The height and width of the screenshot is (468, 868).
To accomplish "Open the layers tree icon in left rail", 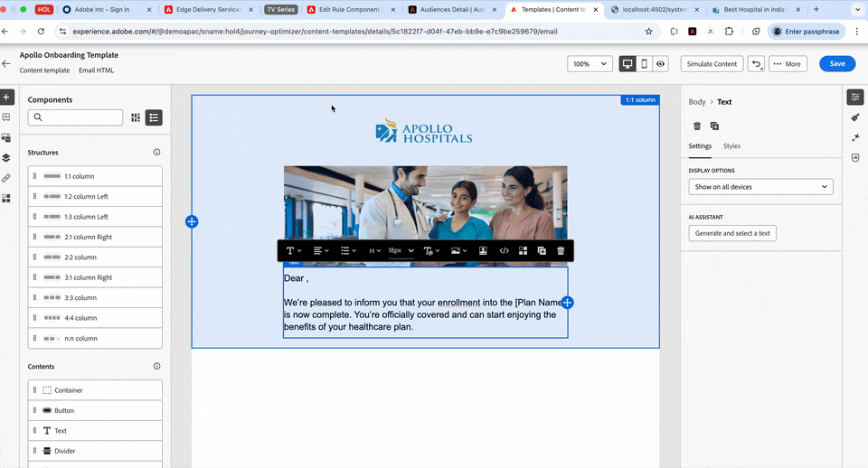I will tap(6, 158).
